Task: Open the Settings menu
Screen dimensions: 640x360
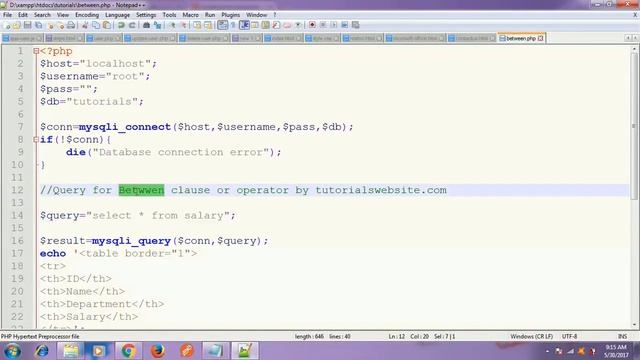Action: [x=146, y=15]
